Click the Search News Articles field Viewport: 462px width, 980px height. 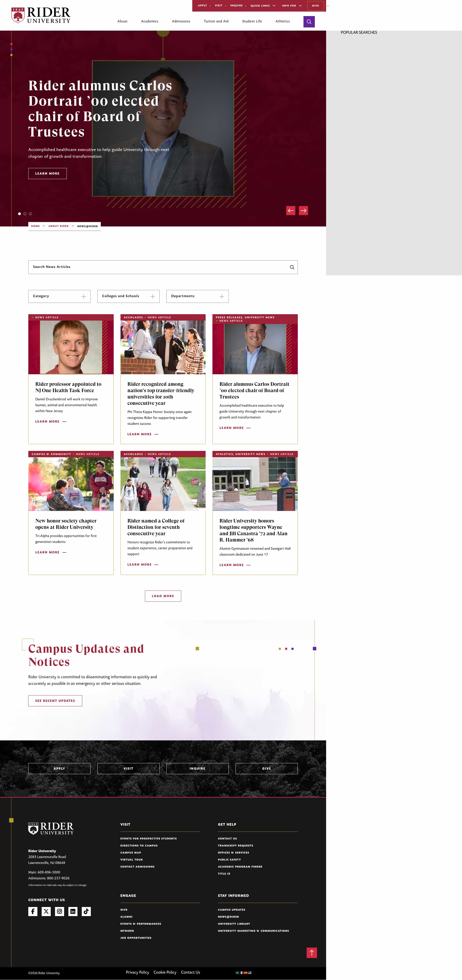click(x=163, y=267)
